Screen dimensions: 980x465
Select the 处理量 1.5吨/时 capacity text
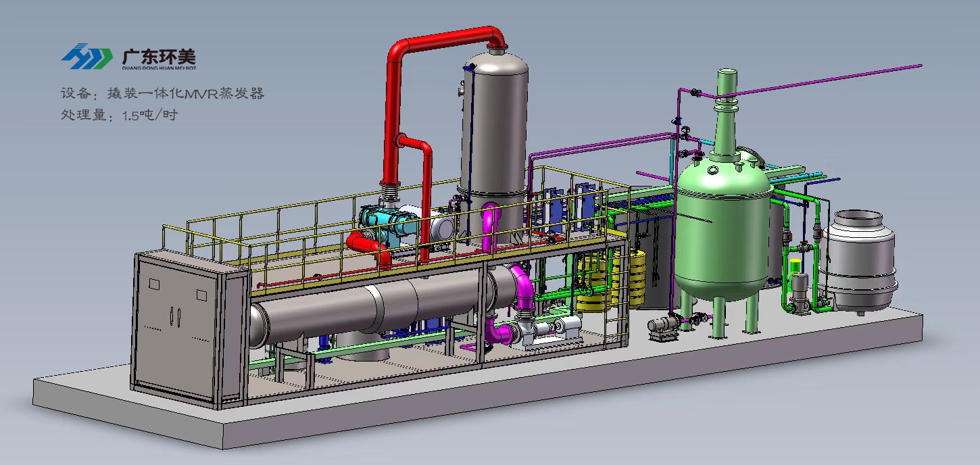pyautogui.click(x=118, y=115)
